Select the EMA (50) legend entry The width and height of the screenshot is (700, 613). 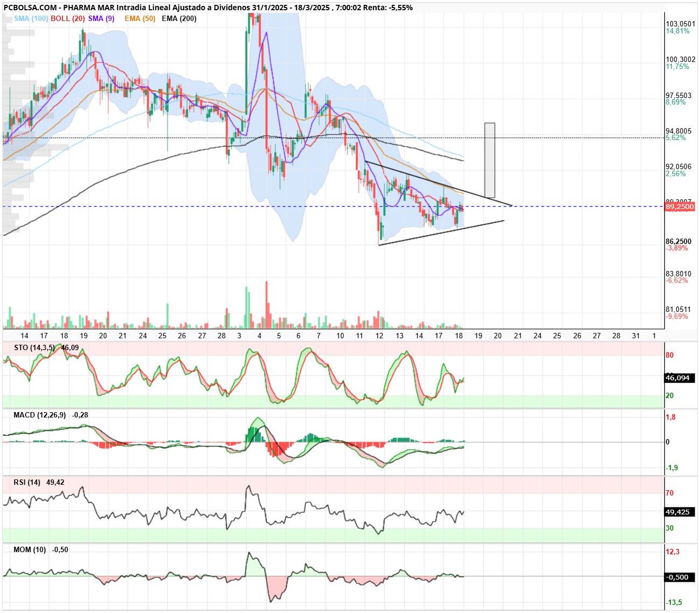coord(140,18)
